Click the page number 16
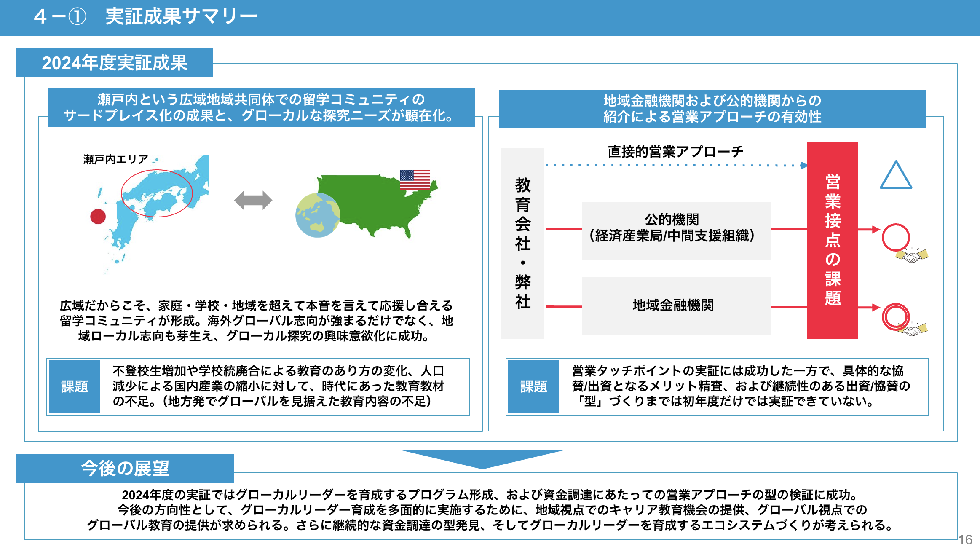Screen dimensions: 980x552 965,540
